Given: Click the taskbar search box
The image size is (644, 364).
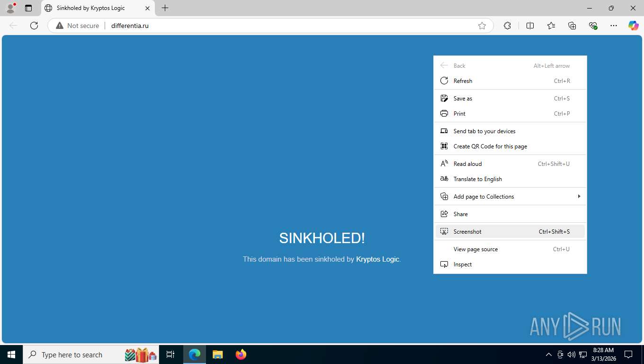Looking at the screenshot, I should click(x=91, y=355).
